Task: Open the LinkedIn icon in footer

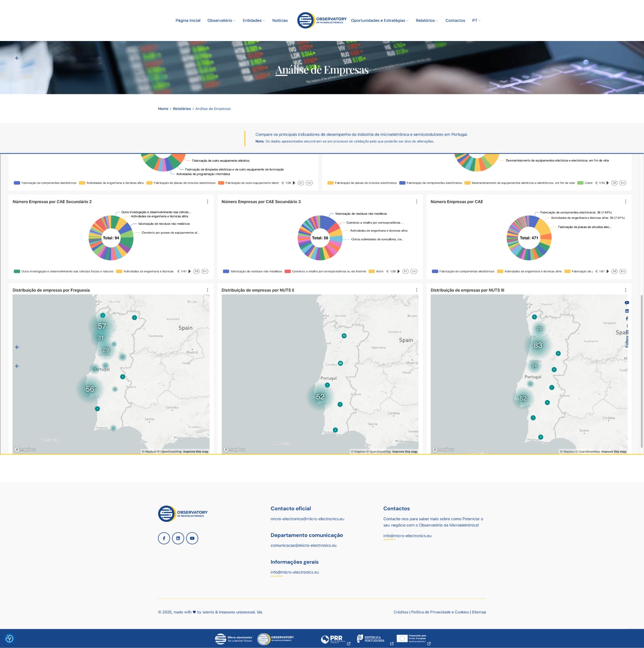Action: [178, 538]
